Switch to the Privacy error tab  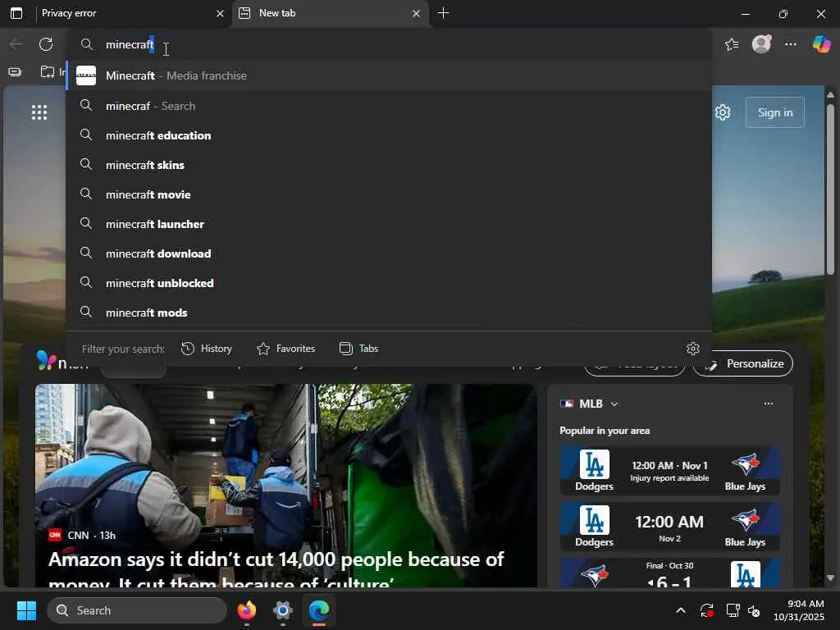[130, 13]
